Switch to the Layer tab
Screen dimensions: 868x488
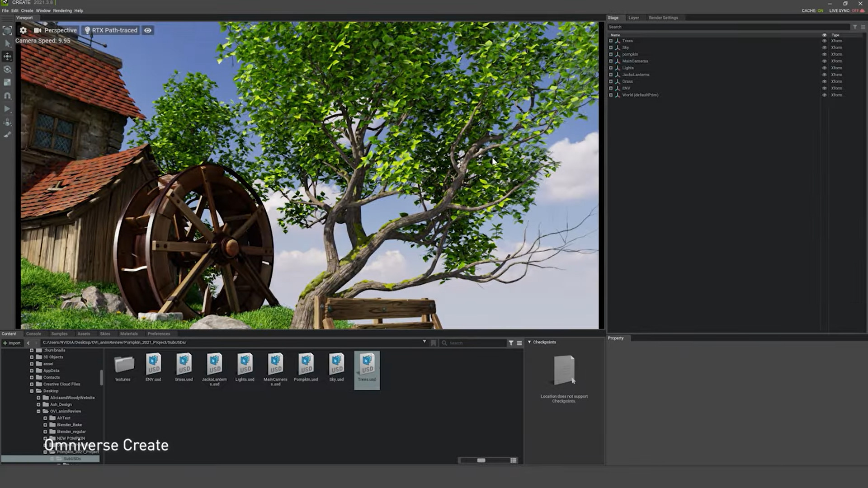tap(633, 18)
